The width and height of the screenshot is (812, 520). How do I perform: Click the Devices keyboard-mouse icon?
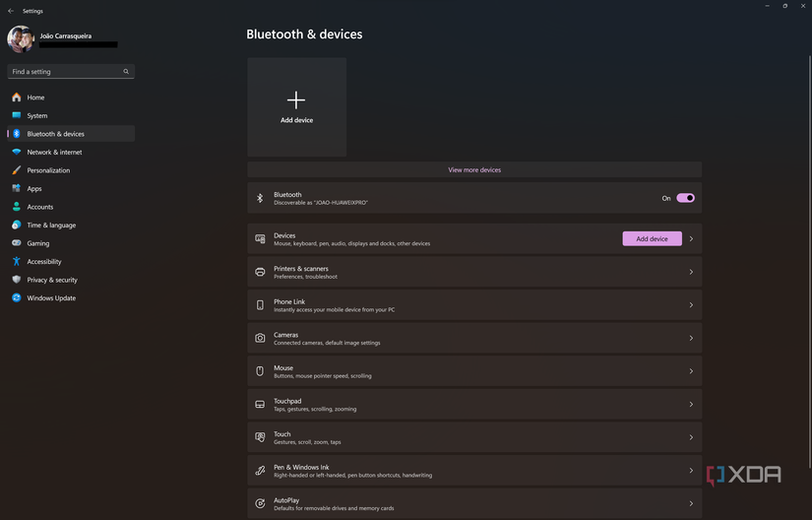[x=260, y=238]
